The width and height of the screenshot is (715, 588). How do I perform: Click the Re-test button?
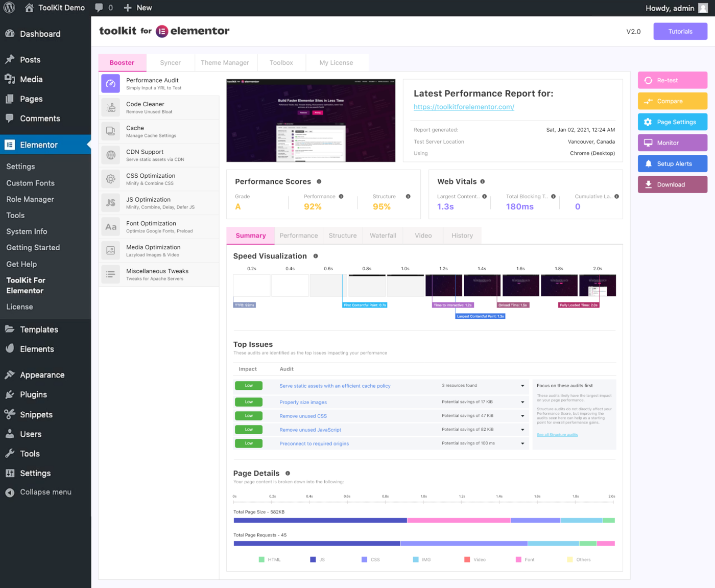point(673,80)
